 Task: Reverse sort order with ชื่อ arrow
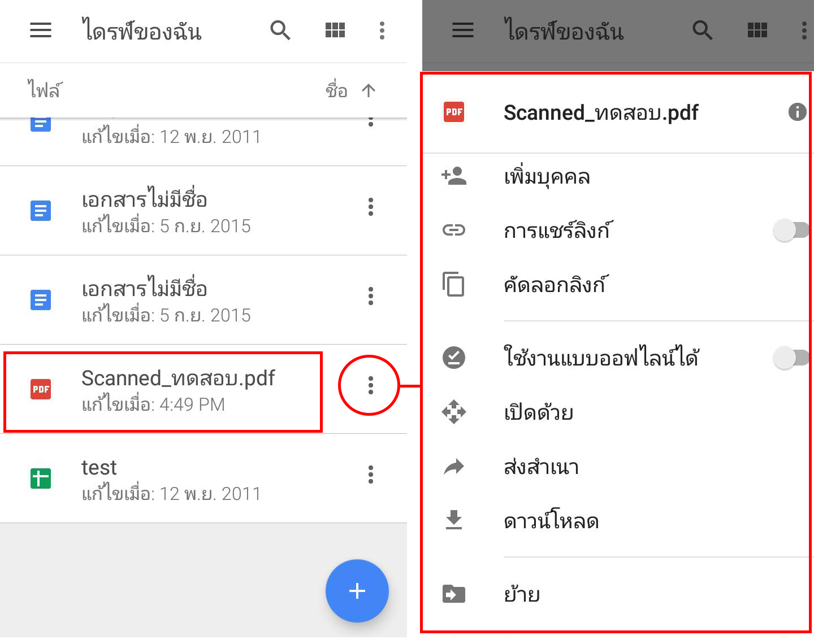[x=369, y=90]
